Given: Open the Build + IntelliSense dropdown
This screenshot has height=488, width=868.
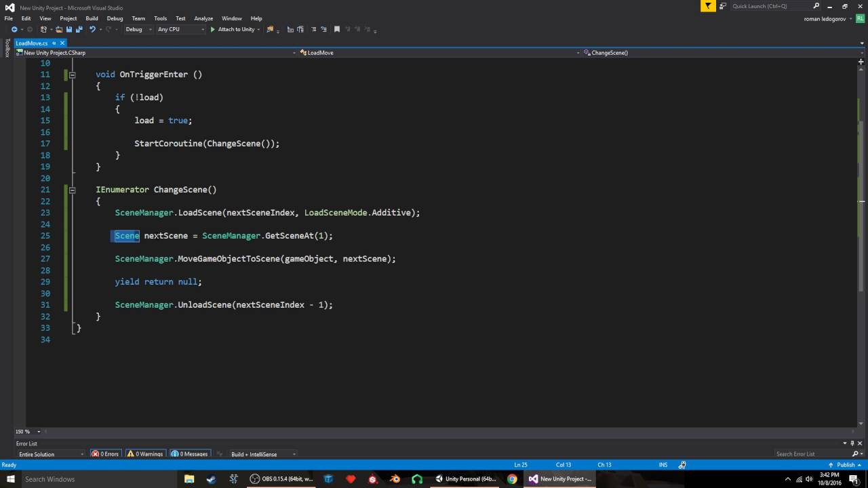Looking at the screenshot, I should click(263, 454).
